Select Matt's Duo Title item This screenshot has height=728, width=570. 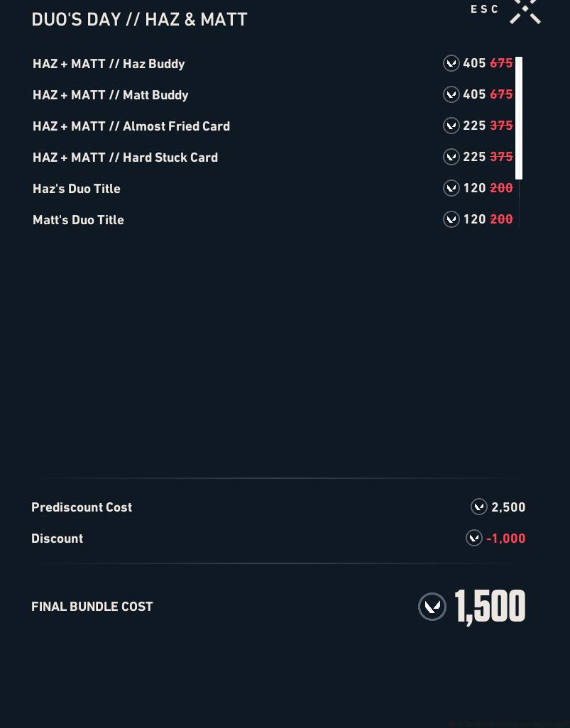78,220
